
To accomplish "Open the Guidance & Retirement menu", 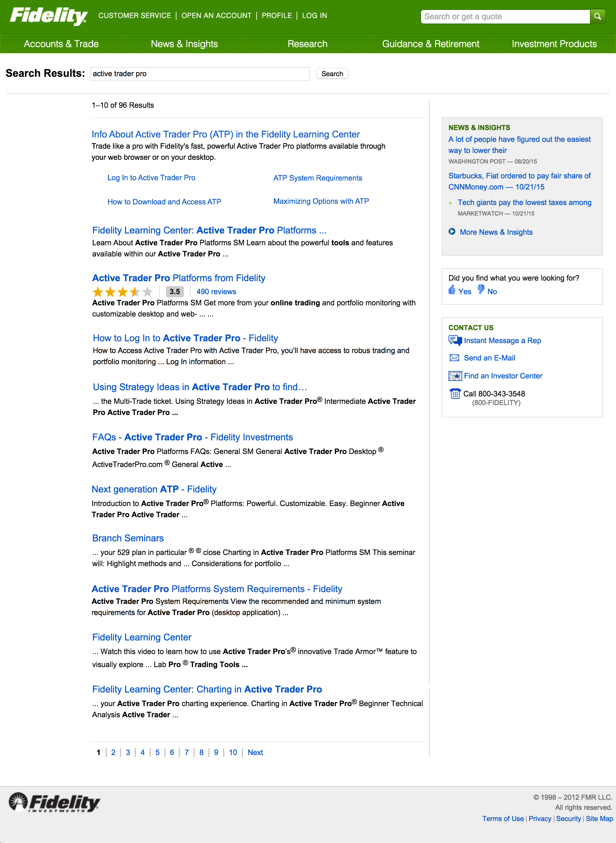I will (431, 44).
